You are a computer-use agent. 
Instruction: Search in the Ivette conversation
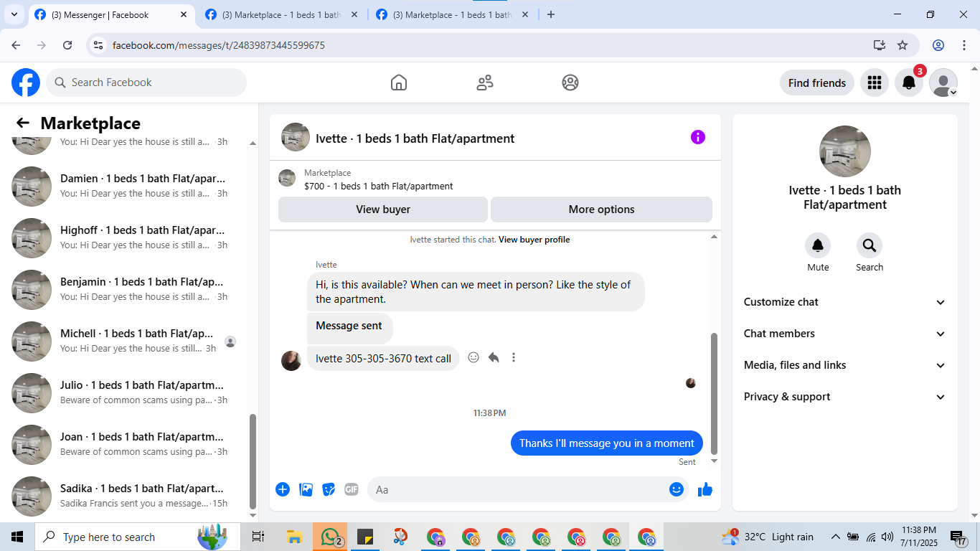pos(870,245)
